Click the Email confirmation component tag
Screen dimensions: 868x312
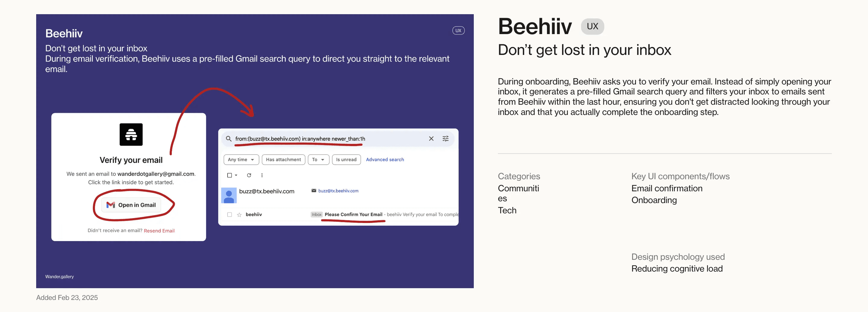(x=666, y=188)
